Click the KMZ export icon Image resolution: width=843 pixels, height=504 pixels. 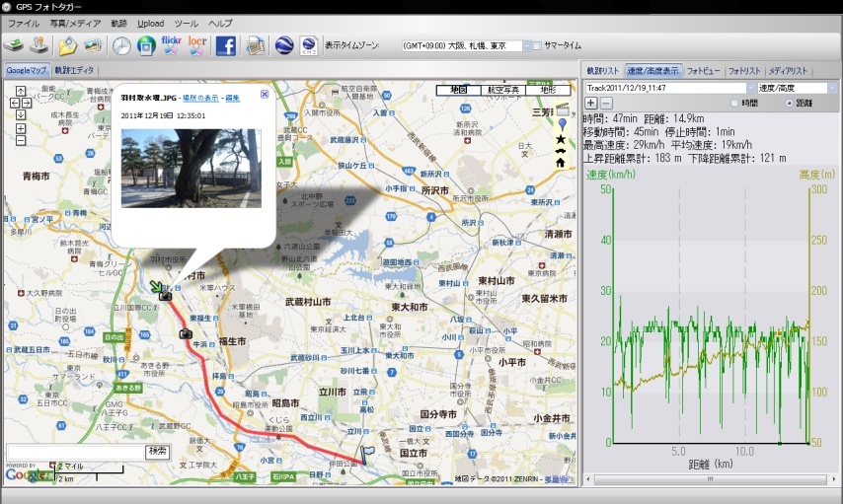coord(307,45)
